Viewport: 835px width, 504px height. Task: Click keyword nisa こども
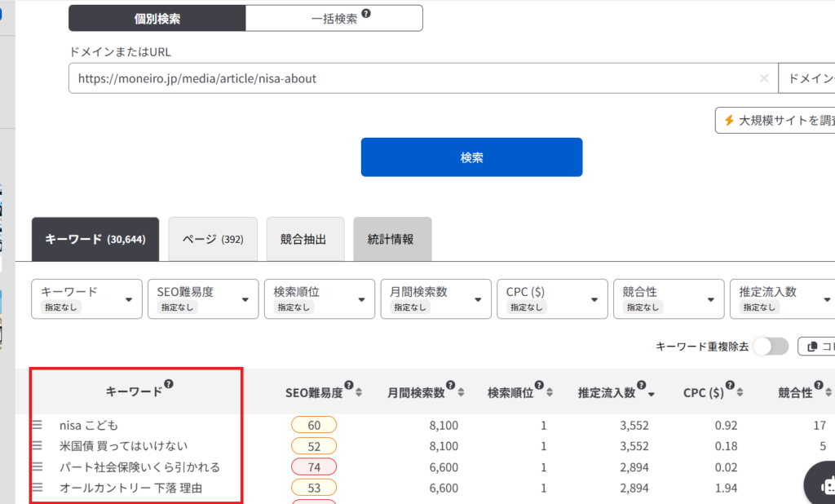point(88,425)
